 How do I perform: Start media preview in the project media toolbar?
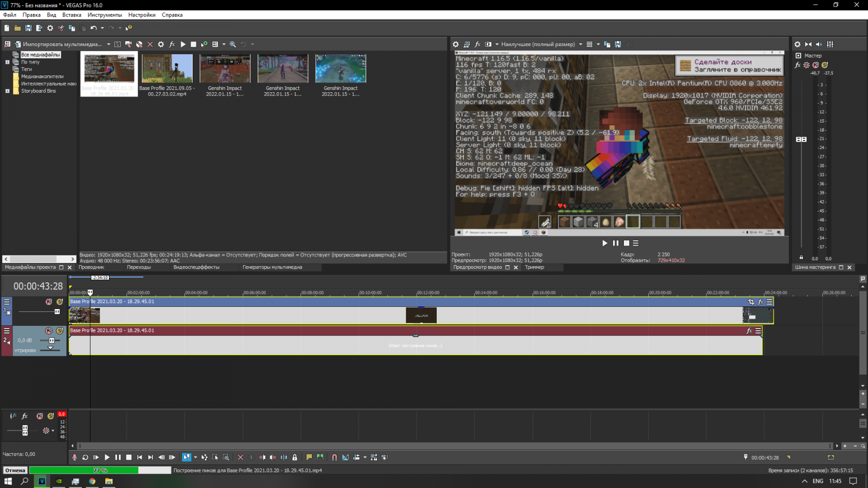(183, 44)
